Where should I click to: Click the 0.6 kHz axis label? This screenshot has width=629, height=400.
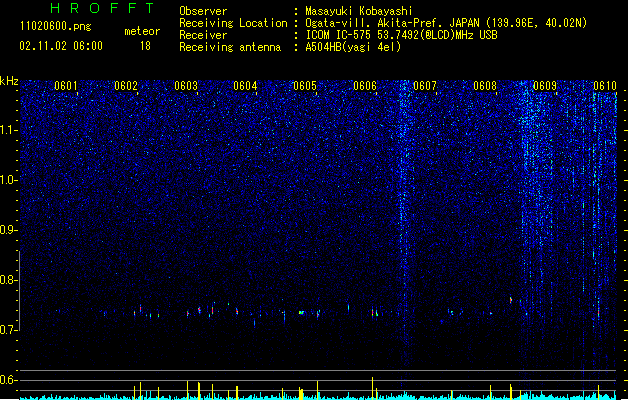pyautogui.click(x=9, y=380)
